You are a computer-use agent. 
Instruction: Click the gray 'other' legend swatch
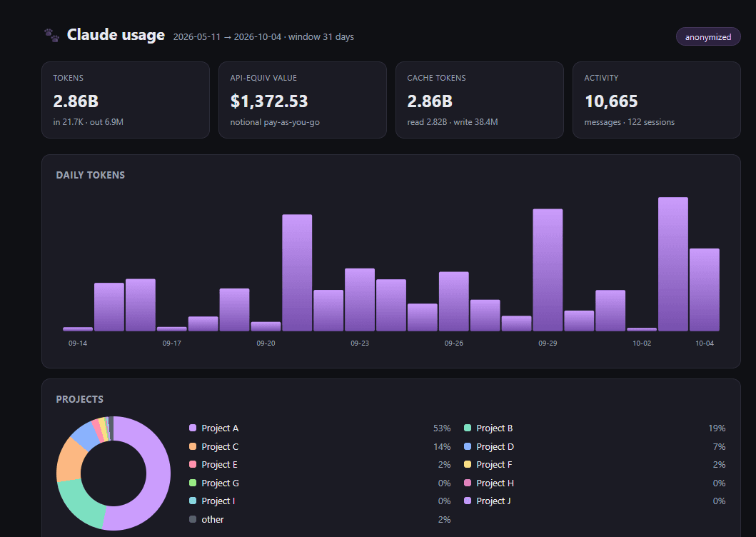pyautogui.click(x=193, y=519)
